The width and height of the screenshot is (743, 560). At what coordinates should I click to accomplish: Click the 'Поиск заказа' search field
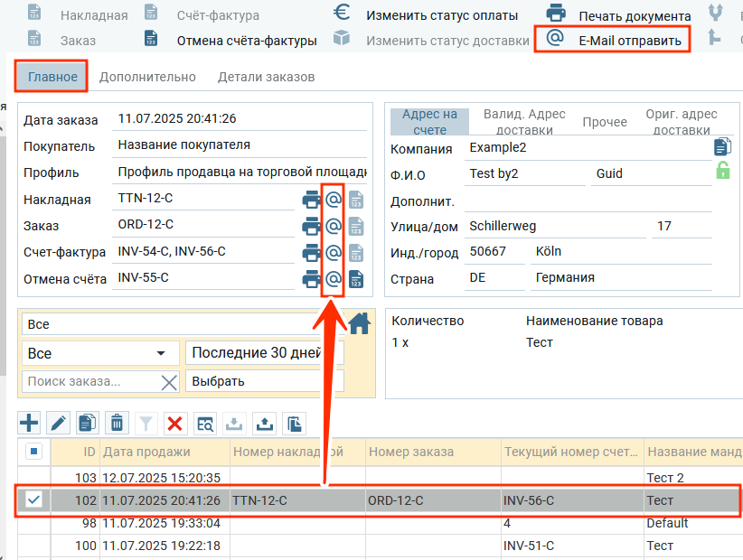pyautogui.click(x=90, y=381)
